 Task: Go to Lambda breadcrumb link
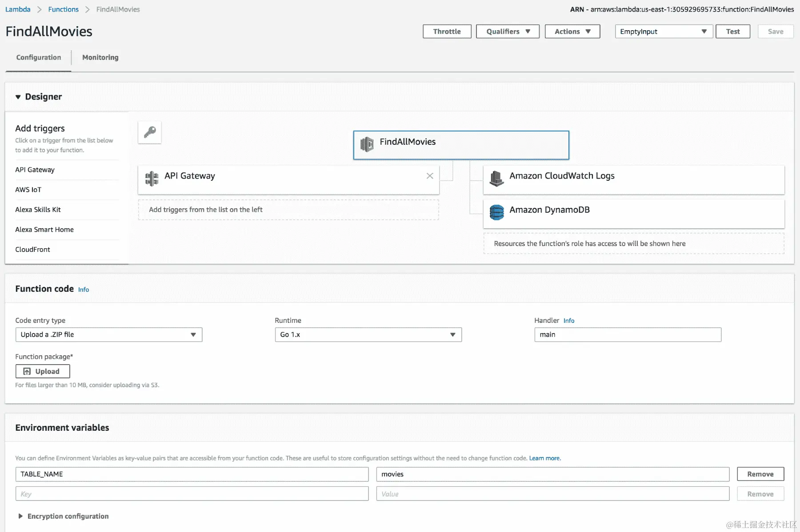[18, 9]
